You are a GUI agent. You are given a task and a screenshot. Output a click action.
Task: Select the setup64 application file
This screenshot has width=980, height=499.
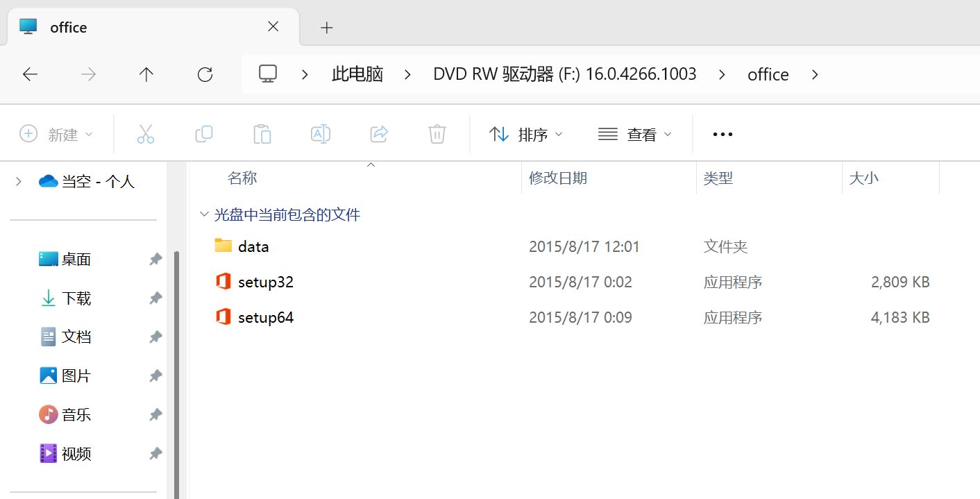pos(265,318)
